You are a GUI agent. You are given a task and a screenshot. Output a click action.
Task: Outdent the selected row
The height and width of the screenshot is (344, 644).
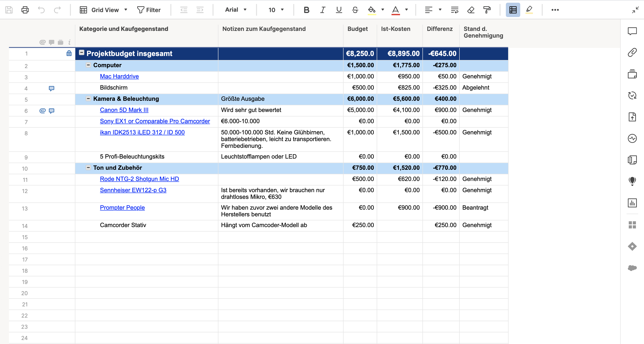(184, 10)
